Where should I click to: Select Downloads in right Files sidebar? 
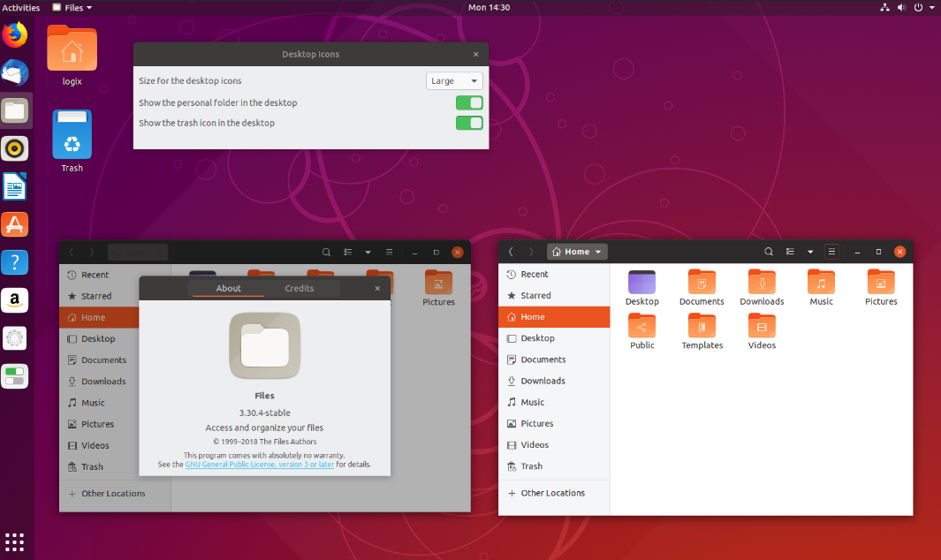554,381
